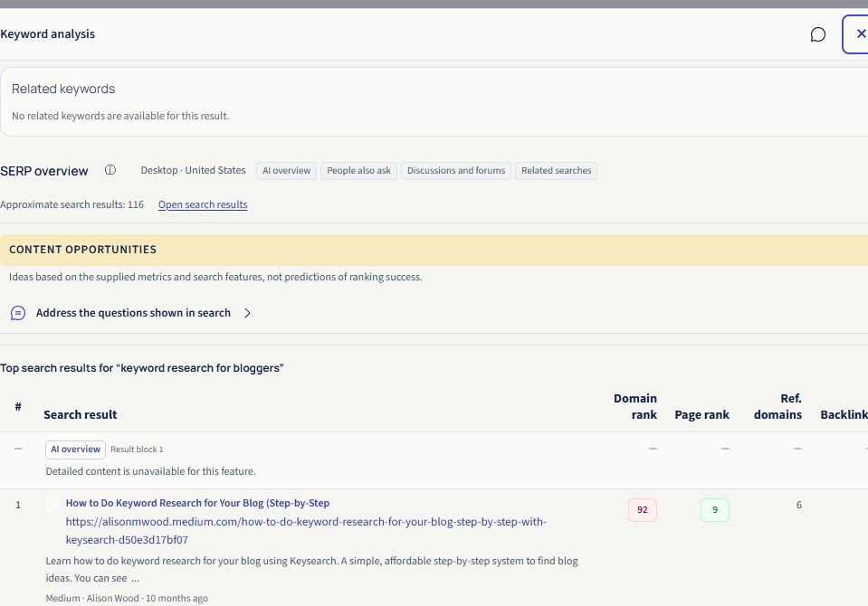This screenshot has width=868, height=606.
Task: Click the Related keywords heading
Action: pyautogui.click(x=63, y=90)
